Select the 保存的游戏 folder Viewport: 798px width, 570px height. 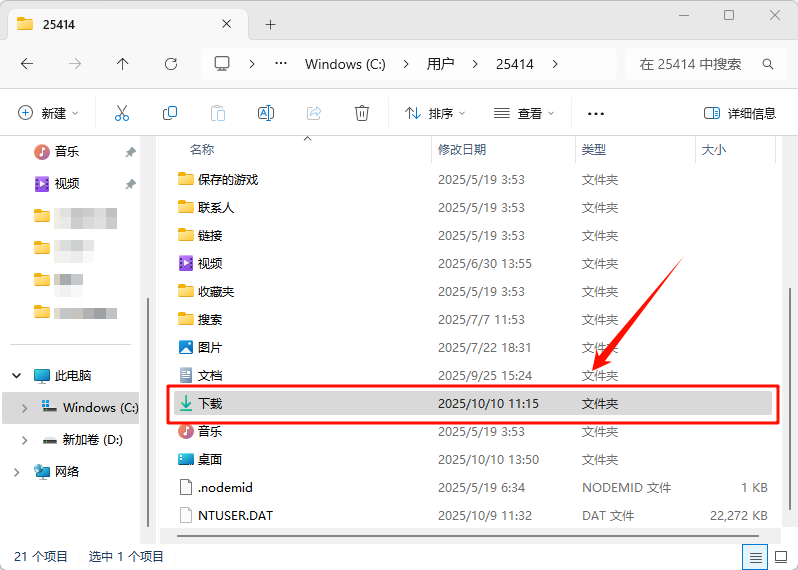tap(227, 180)
